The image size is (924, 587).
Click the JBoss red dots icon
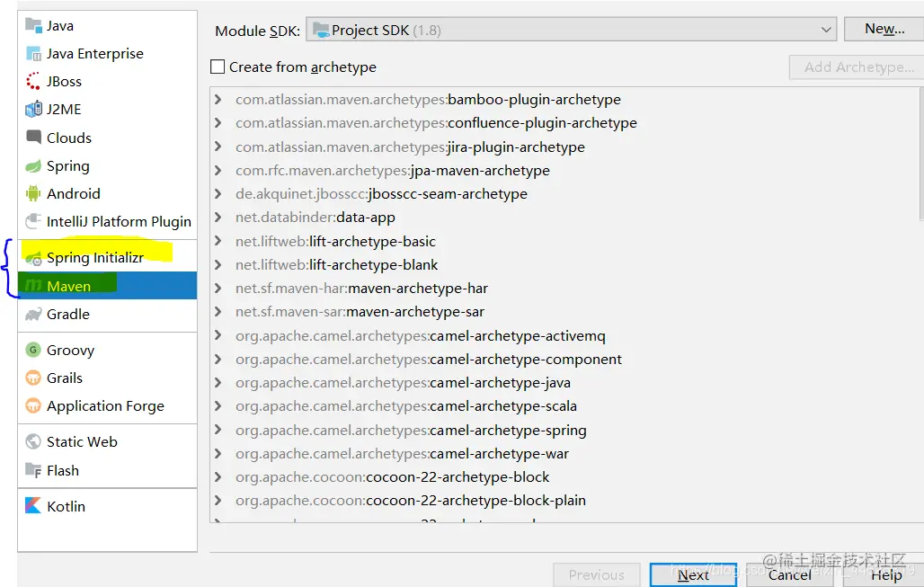point(33,81)
